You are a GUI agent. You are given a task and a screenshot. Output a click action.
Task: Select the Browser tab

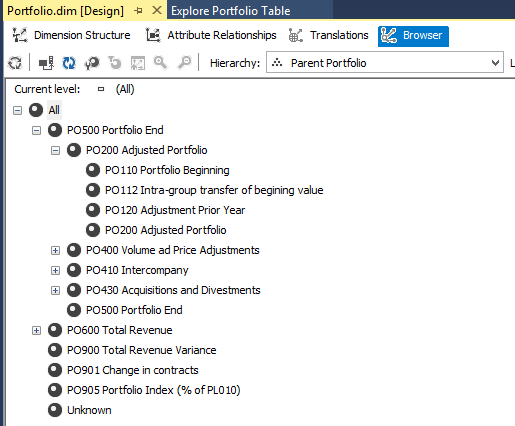click(413, 36)
